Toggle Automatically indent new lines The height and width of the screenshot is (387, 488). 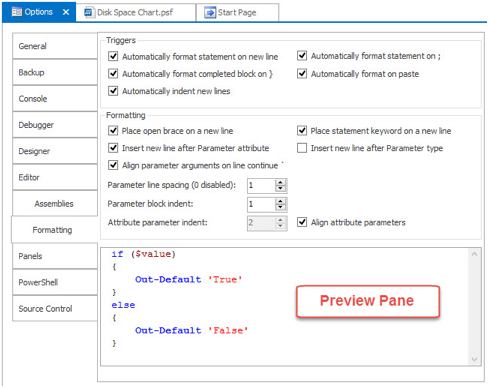[x=113, y=91]
